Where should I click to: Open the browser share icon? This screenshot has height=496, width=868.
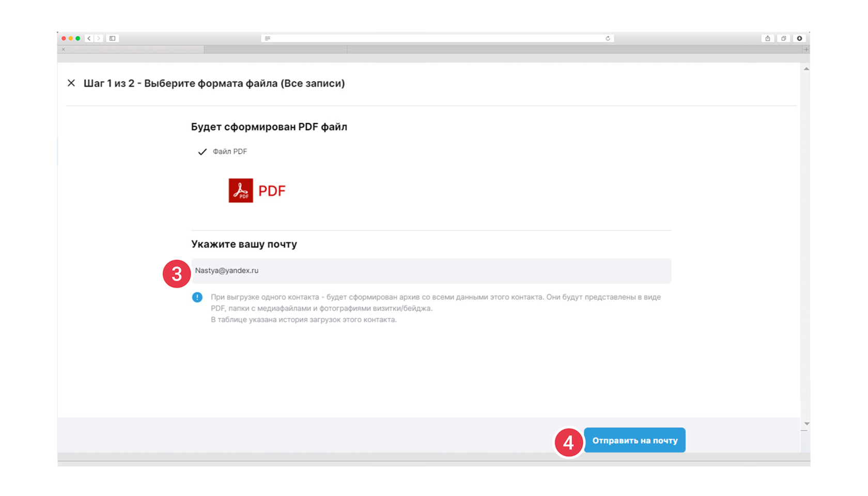(768, 38)
